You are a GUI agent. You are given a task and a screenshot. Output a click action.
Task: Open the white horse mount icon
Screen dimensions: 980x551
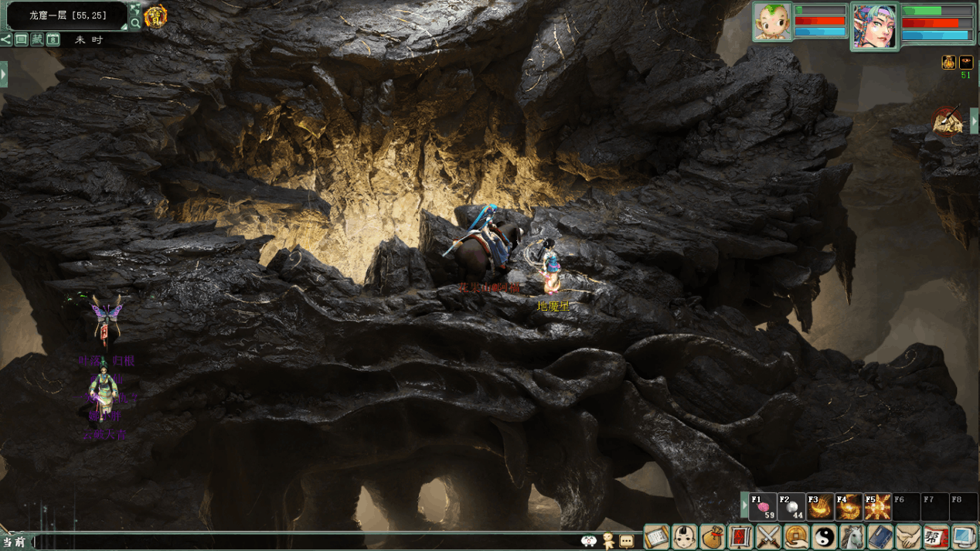[x=852, y=536]
